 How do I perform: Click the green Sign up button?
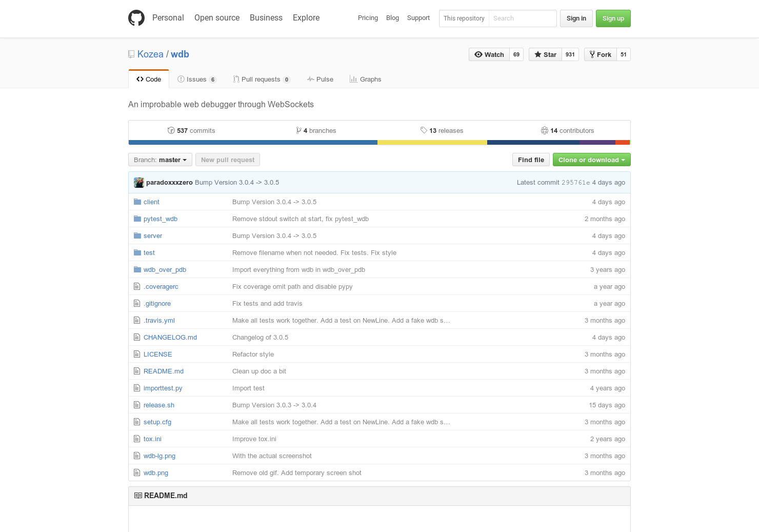tap(613, 18)
